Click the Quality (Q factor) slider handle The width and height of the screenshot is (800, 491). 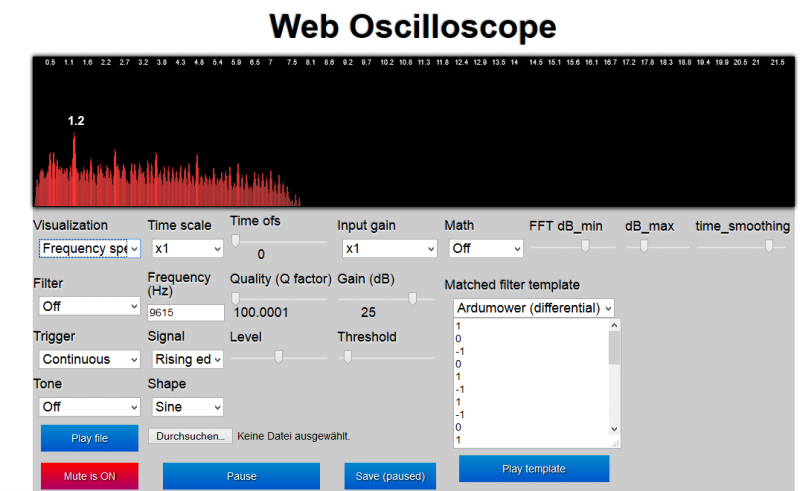pos(235,299)
